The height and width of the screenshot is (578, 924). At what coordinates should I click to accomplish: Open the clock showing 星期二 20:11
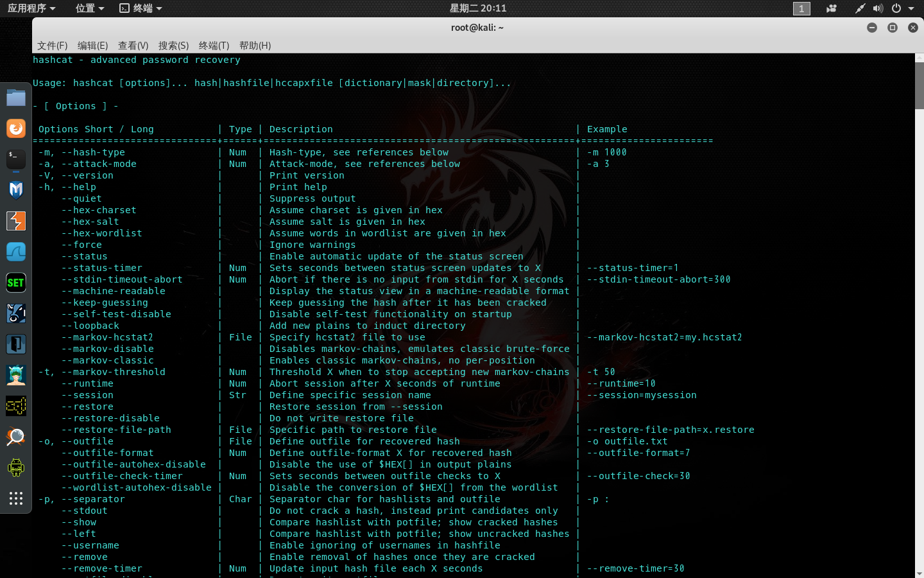click(478, 8)
